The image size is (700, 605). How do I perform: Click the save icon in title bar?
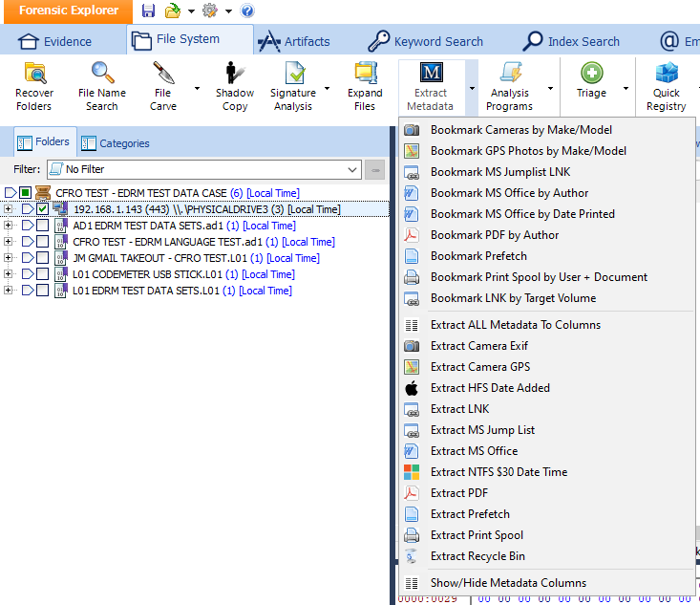point(148,11)
